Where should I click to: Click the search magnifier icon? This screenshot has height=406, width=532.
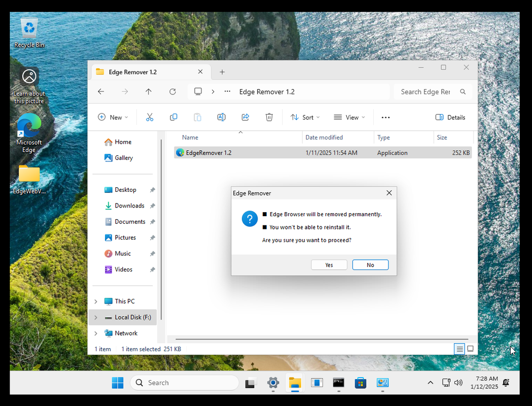463,92
